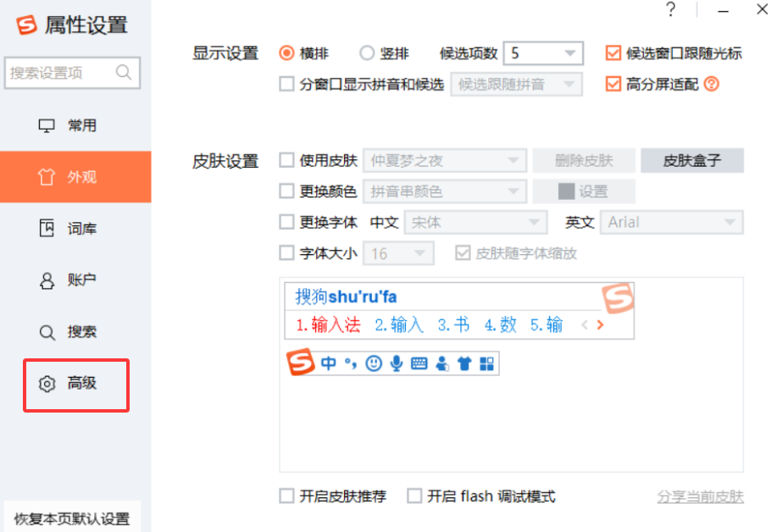Open the 词库 dictionary tab in sidebar

76,229
